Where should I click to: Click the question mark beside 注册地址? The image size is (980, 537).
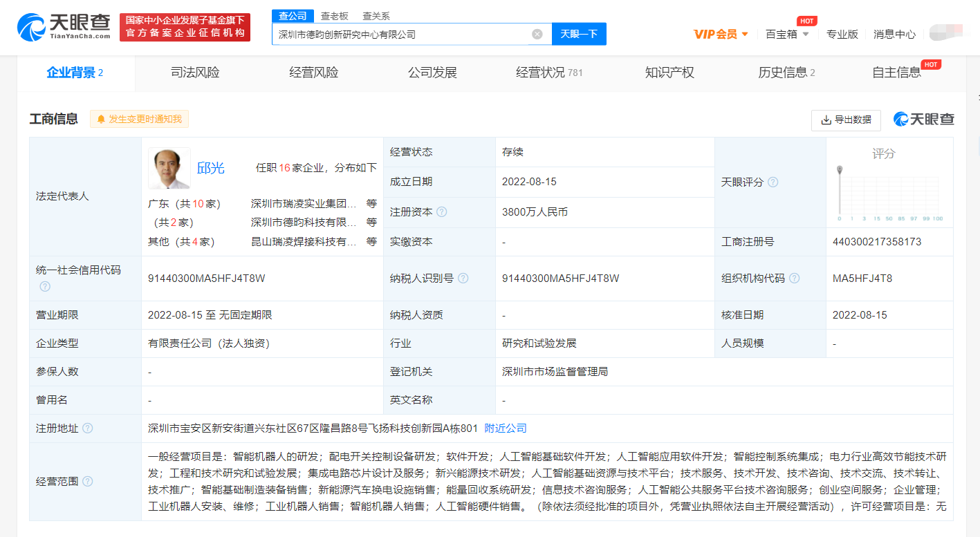[88, 428]
